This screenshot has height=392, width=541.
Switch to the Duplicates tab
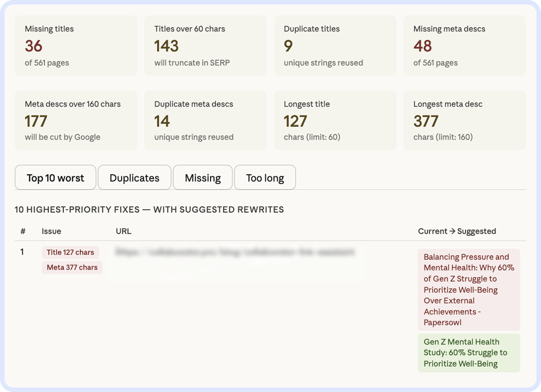(134, 178)
